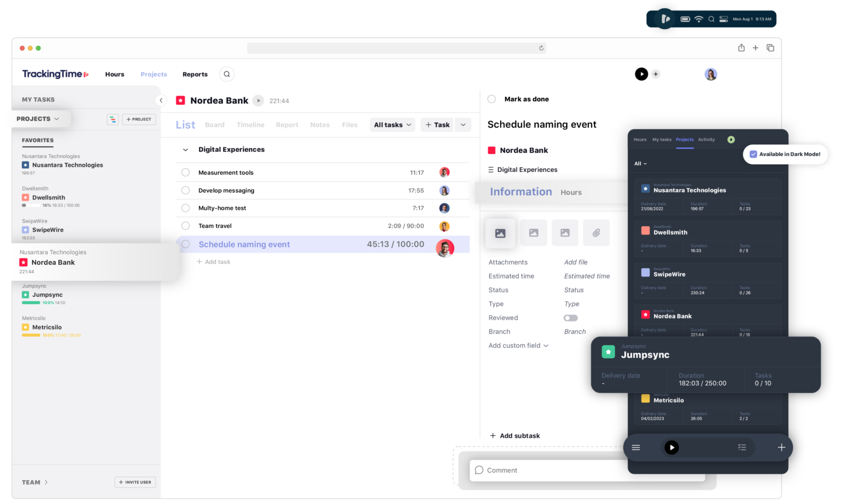Viewport: 845px width, 504px height.
Task: Click the search magnifier icon in header
Action: [227, 74]
